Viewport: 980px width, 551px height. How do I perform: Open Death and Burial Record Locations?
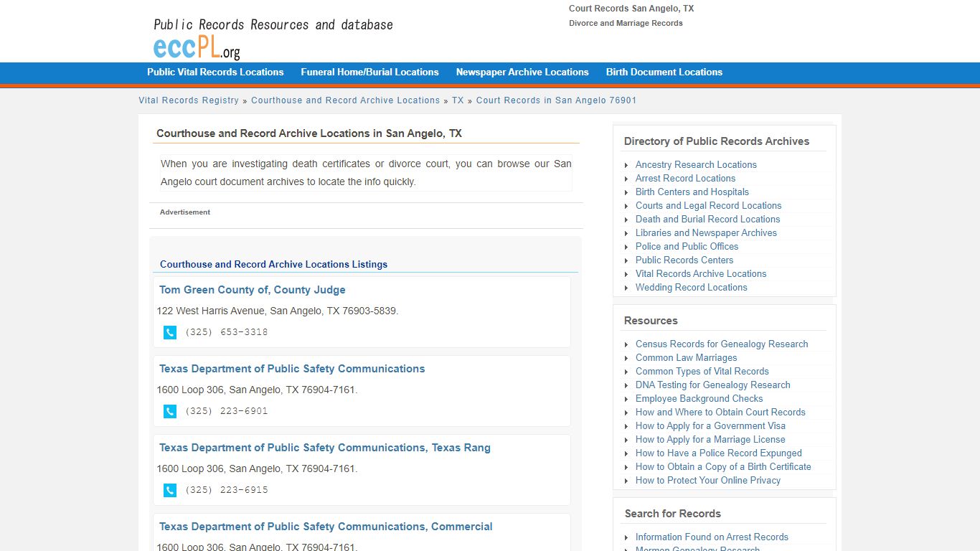click(x=707, y=220)
